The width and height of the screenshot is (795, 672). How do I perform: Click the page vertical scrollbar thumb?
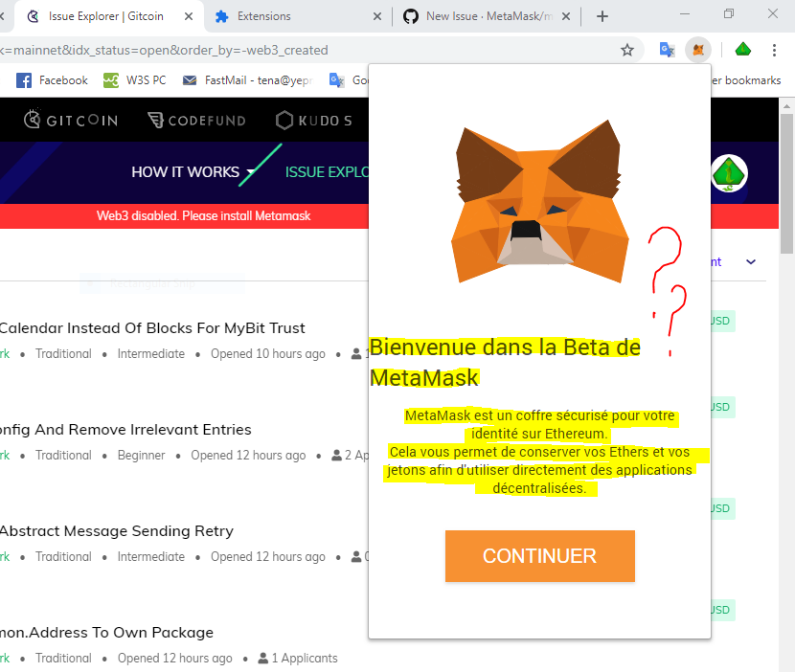tap(786, 184)
